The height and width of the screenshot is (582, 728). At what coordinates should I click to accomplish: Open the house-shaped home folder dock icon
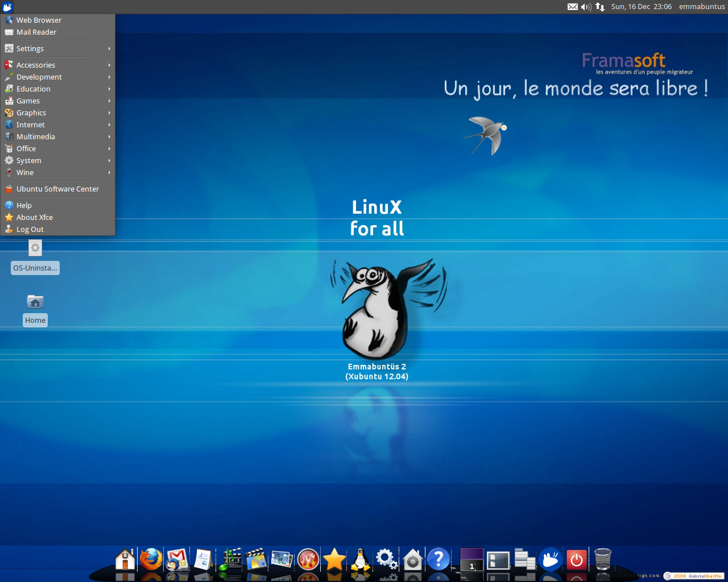[x=125, y=559]
